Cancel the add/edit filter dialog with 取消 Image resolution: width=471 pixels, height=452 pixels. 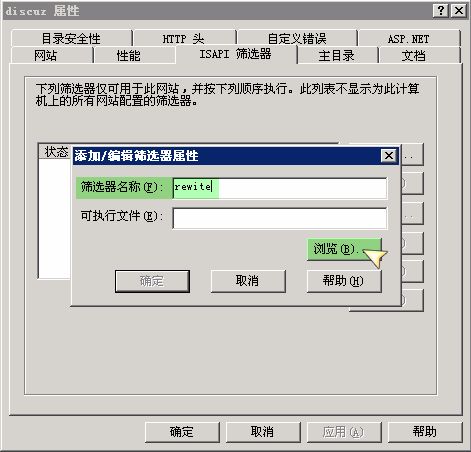point(248,281)
